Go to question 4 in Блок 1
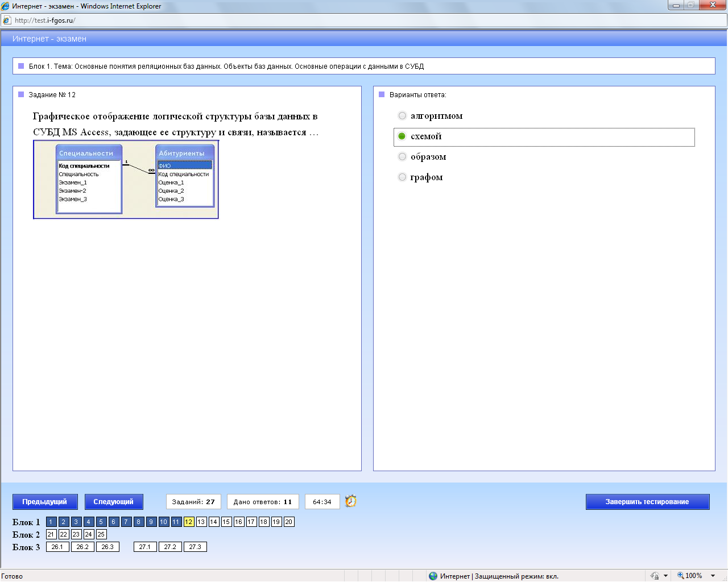 [x=88, y=522]
